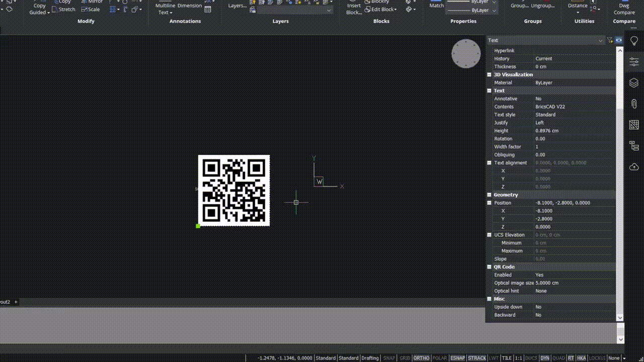Open the Attachments paperclip sidebar icon
The image size is (644, 362).
pyautogui.click(x=634, y=104)
